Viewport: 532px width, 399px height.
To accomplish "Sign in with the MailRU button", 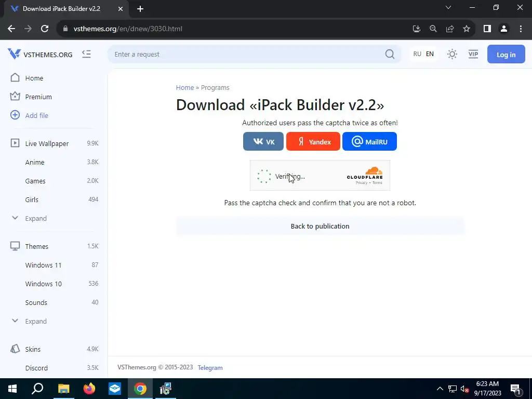I will tap(369, 141).
